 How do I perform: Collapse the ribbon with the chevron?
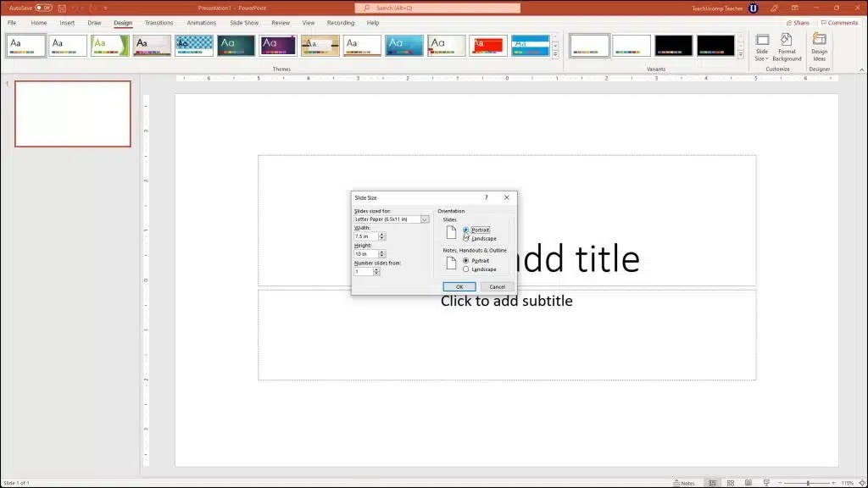tap(861, 69)
